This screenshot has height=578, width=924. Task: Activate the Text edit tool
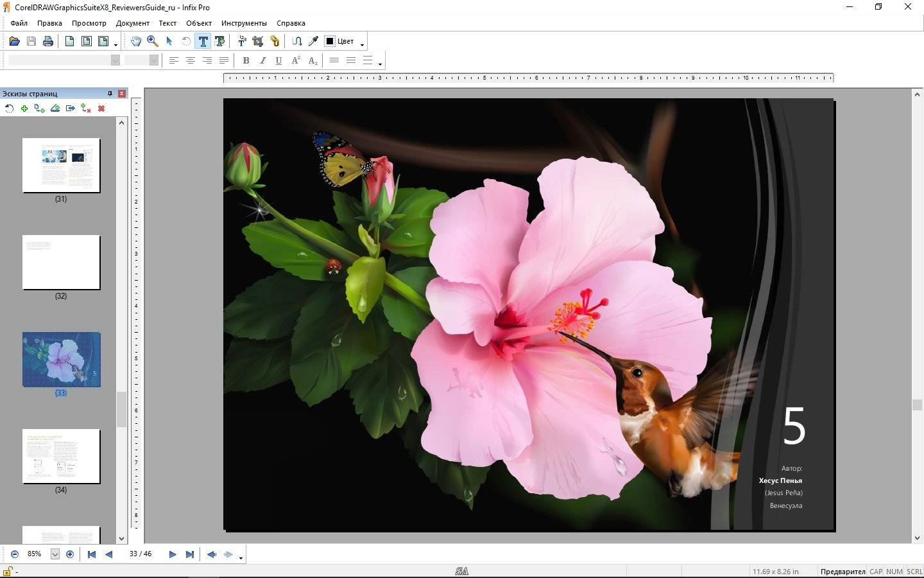[203, 41]
